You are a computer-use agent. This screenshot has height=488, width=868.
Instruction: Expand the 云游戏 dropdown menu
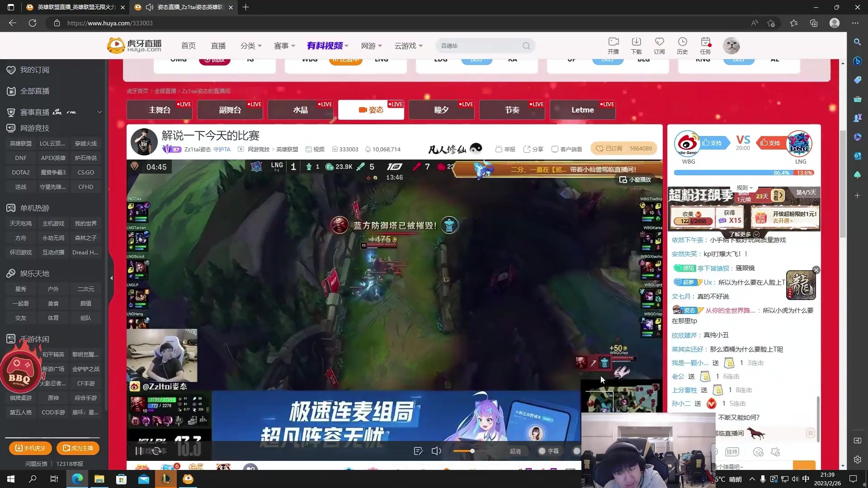click(x=409, y=46)
